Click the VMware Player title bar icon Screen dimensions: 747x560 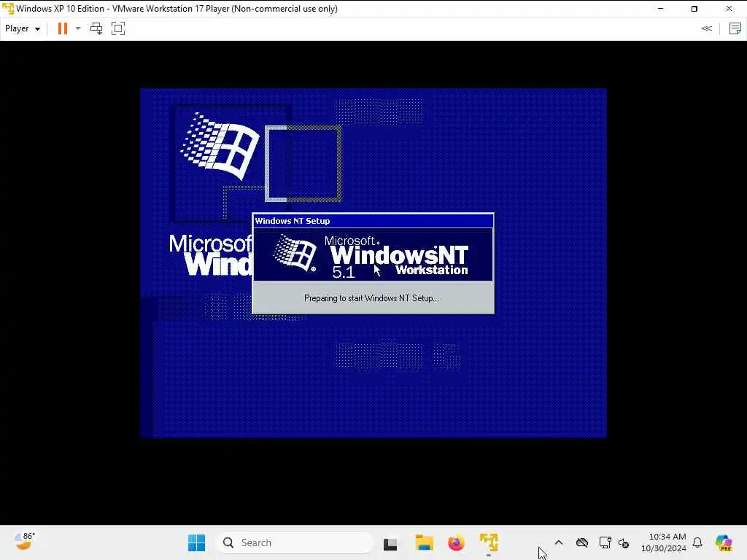coord(7,9)
